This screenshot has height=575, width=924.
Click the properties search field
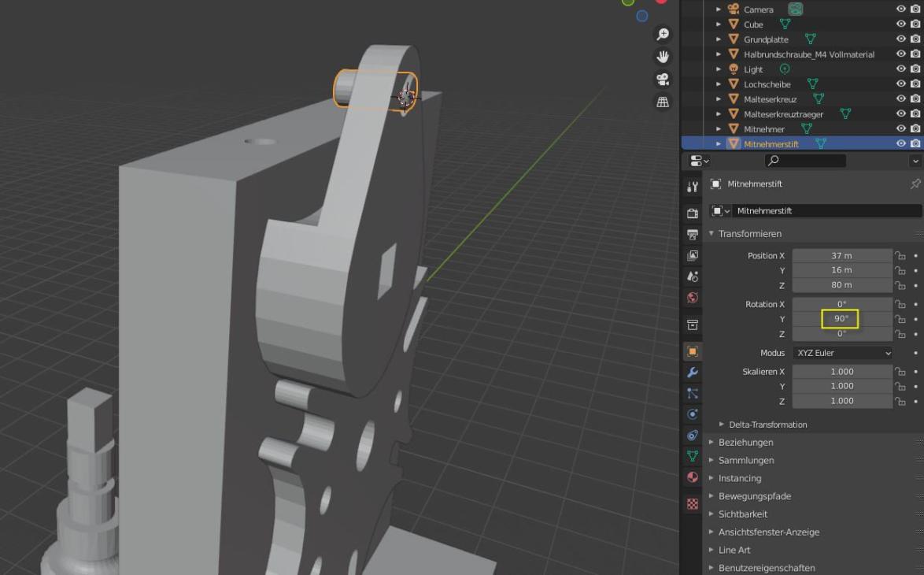point(805,161)
